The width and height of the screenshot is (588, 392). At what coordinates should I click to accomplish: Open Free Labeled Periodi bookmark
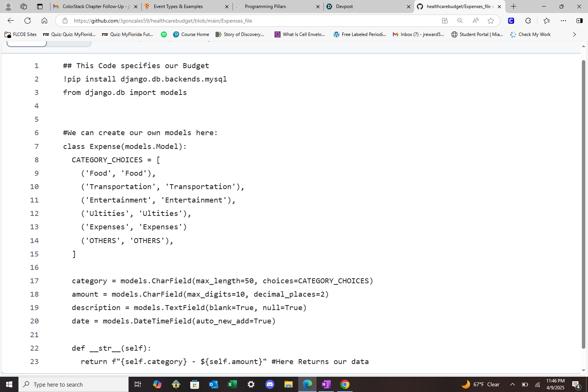[x=360, y=34]
